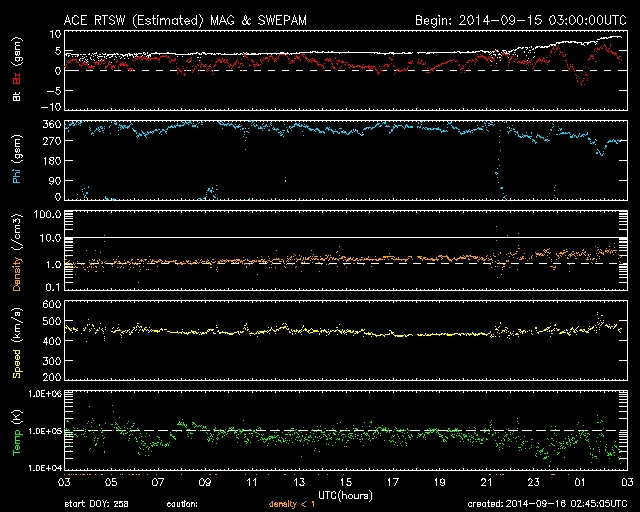Select the white Bt axis label
Screen dimensions: 640x512
pyautogui.click(x=17, y=96)
